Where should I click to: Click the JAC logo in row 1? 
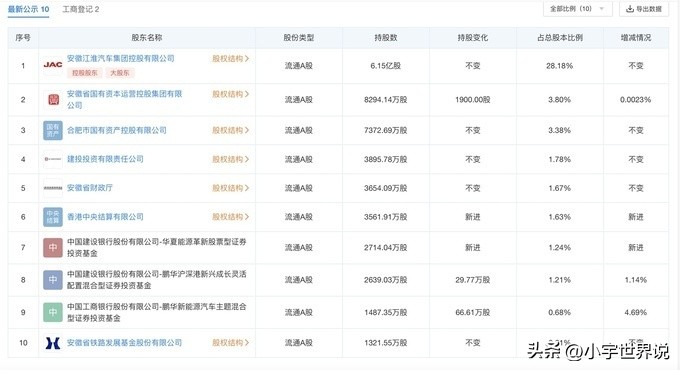53,65
